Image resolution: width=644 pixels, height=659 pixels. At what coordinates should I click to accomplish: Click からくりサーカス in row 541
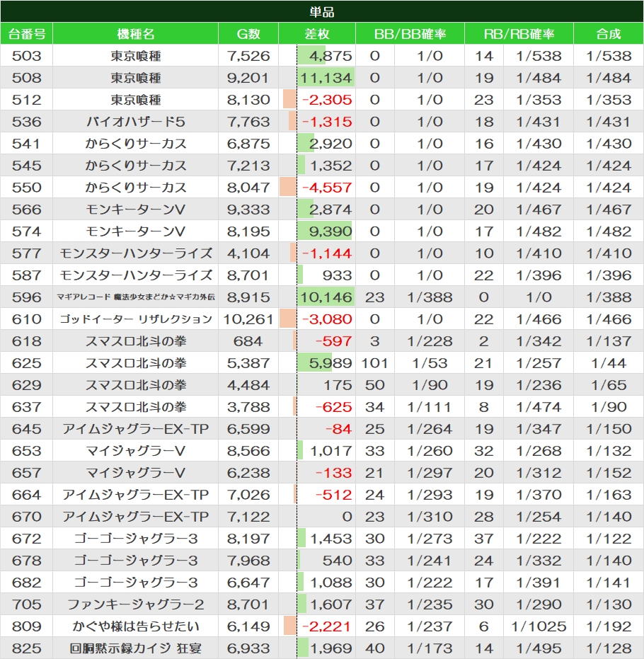136,143
